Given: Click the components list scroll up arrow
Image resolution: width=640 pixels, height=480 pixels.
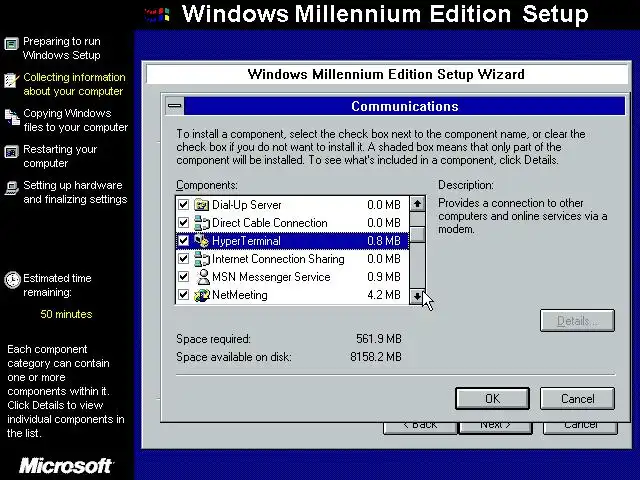Looking at the screenshot, I should pyautogui.click(x=417, y=204).
